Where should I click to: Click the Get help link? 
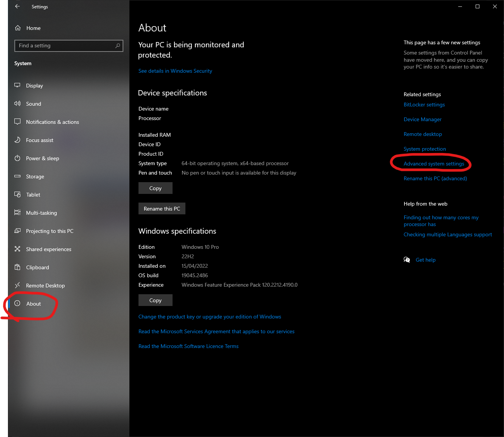(x=426, y=260)
